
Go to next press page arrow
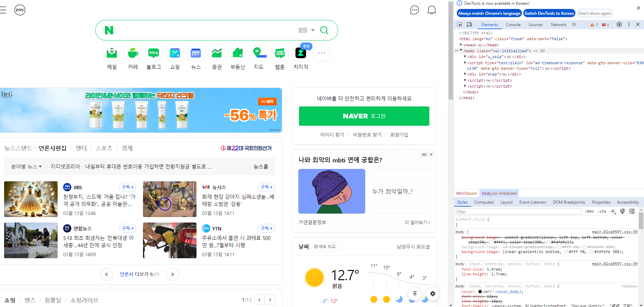172,274
